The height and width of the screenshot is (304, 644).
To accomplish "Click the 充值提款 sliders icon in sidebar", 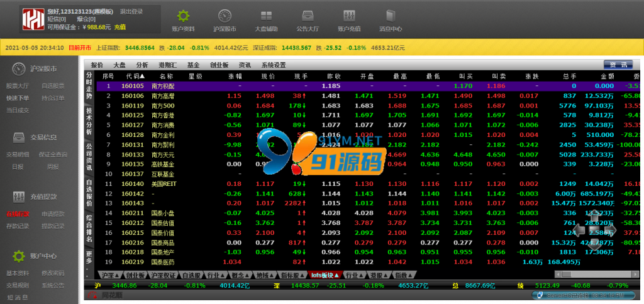I will tap(18, 197).
